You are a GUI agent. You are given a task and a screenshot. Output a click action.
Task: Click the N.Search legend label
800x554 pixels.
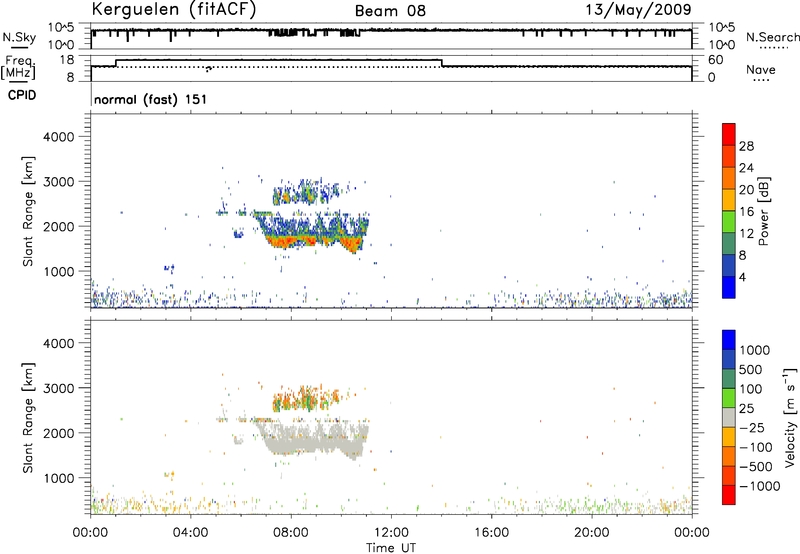point(772,37)
